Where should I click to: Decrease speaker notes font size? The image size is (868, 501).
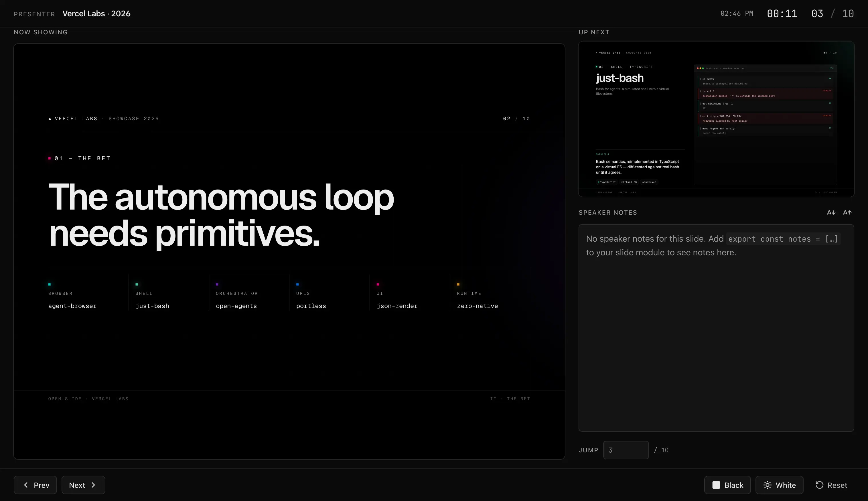tap(831, 212)
